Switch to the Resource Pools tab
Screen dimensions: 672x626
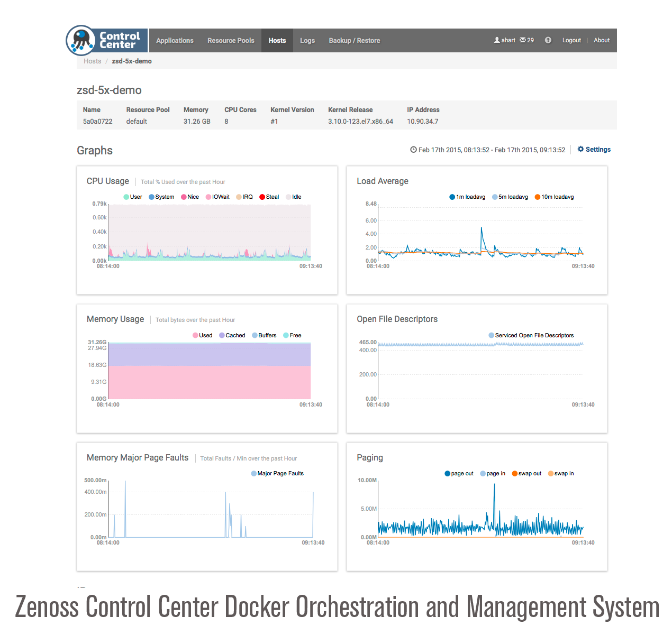231,41
